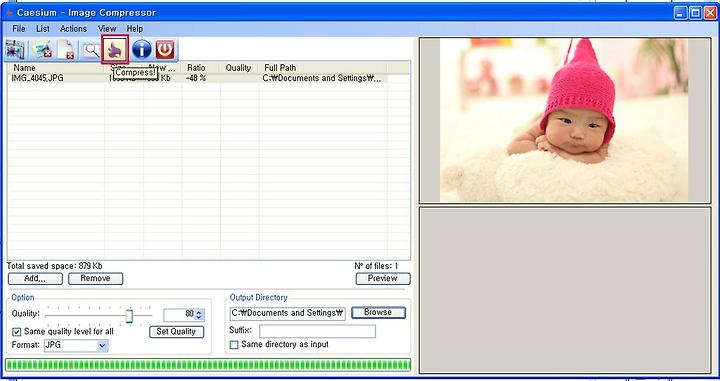Open the List menu
This screenshot has width=720, height=381.
[x=43, y=28]
